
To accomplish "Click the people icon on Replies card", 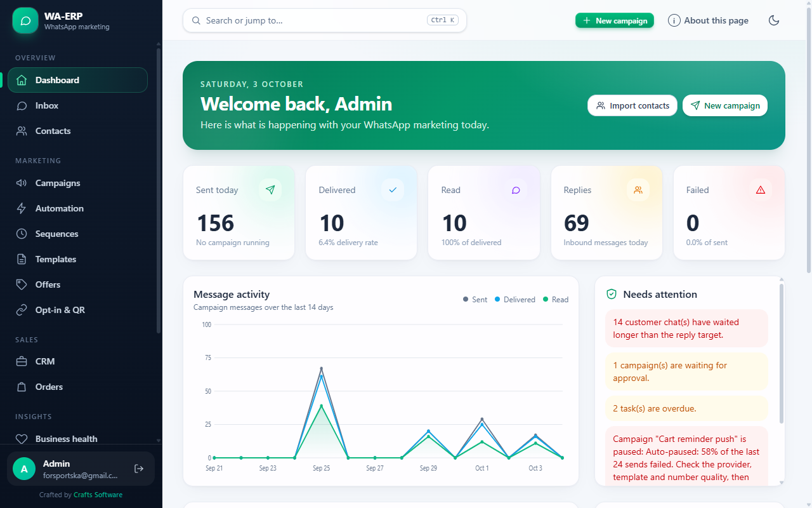I will 638,190.
